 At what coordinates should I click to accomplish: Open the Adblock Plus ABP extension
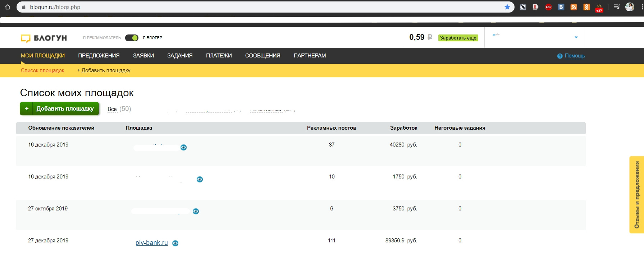548,7
